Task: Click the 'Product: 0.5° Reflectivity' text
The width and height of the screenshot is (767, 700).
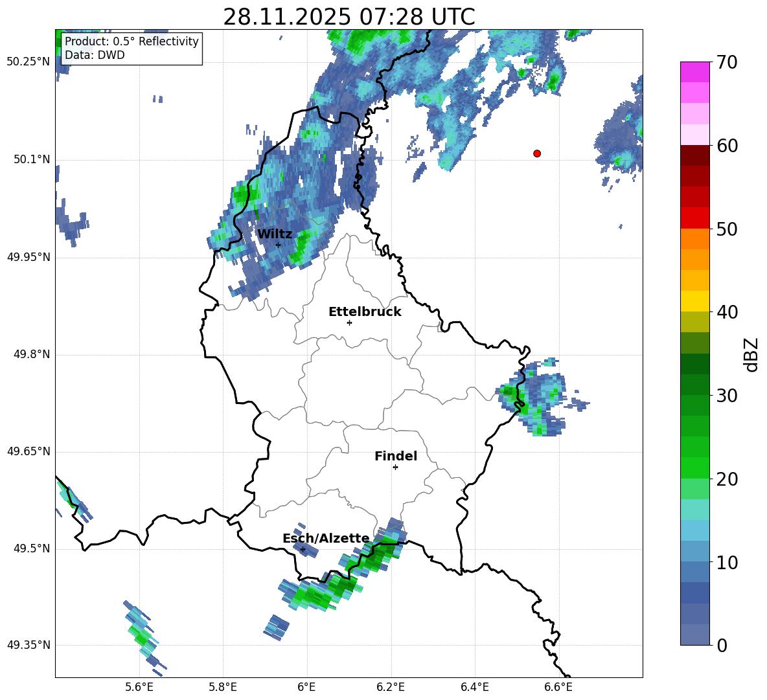Action: pyautogui.click(x=132, y=41)
